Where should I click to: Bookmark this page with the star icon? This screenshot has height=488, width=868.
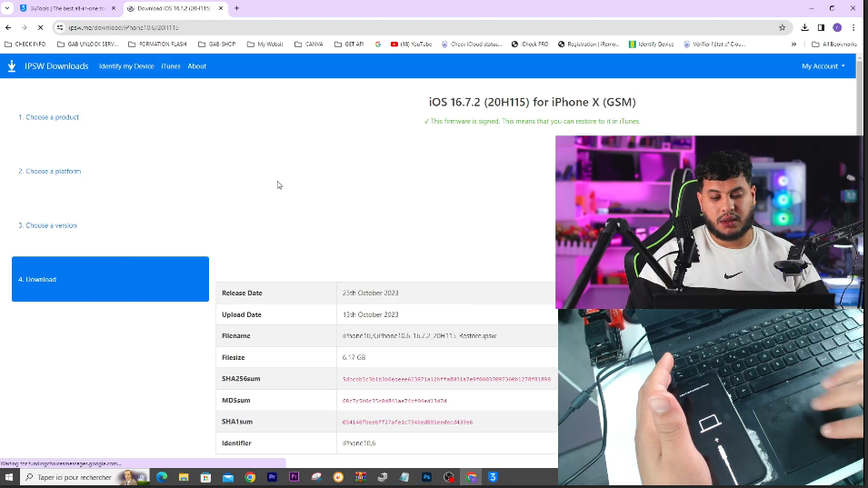(x=783, y=27)
